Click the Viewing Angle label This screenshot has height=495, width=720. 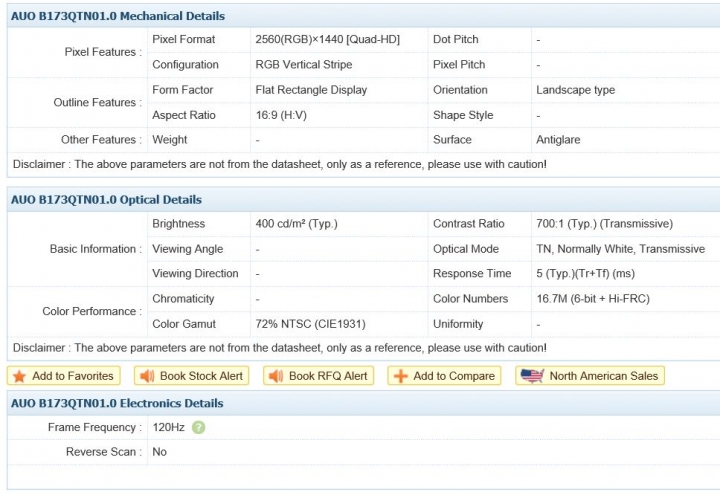pos(187,249)
